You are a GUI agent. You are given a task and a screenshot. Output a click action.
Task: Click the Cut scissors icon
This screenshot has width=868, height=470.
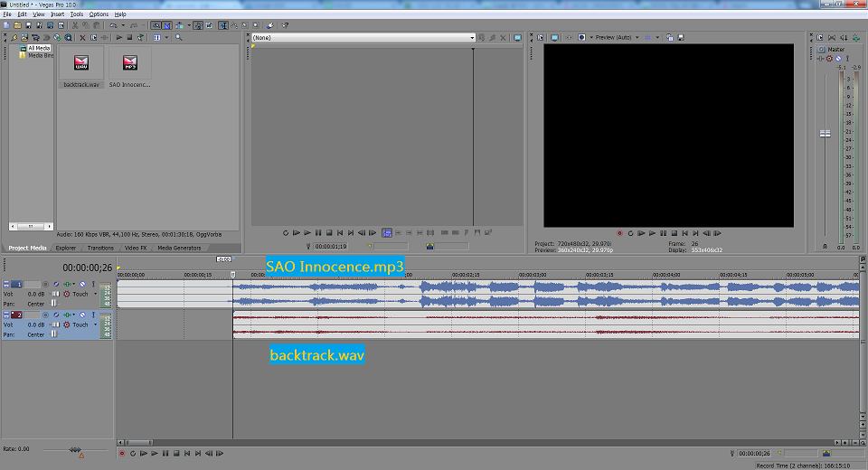75,25
